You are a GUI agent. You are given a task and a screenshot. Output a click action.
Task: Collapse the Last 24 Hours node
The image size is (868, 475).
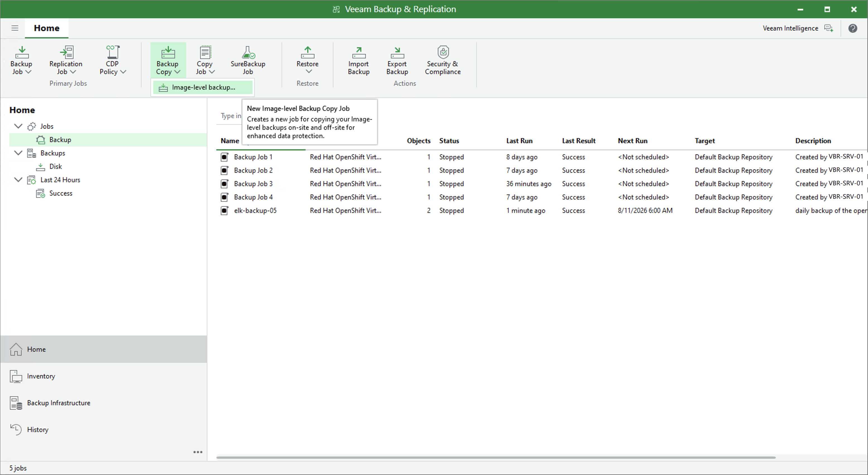coord(18,180)
